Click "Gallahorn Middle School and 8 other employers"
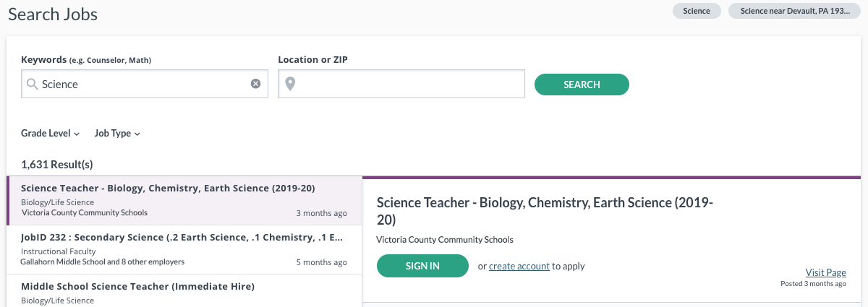Viewport: 868px width, 307px height. coord(102,261)
